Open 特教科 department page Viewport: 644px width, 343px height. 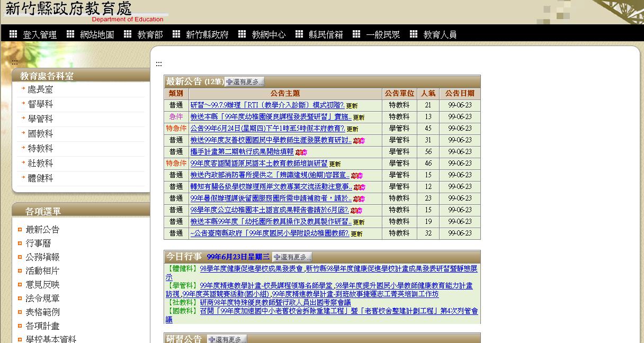point(40,149)
